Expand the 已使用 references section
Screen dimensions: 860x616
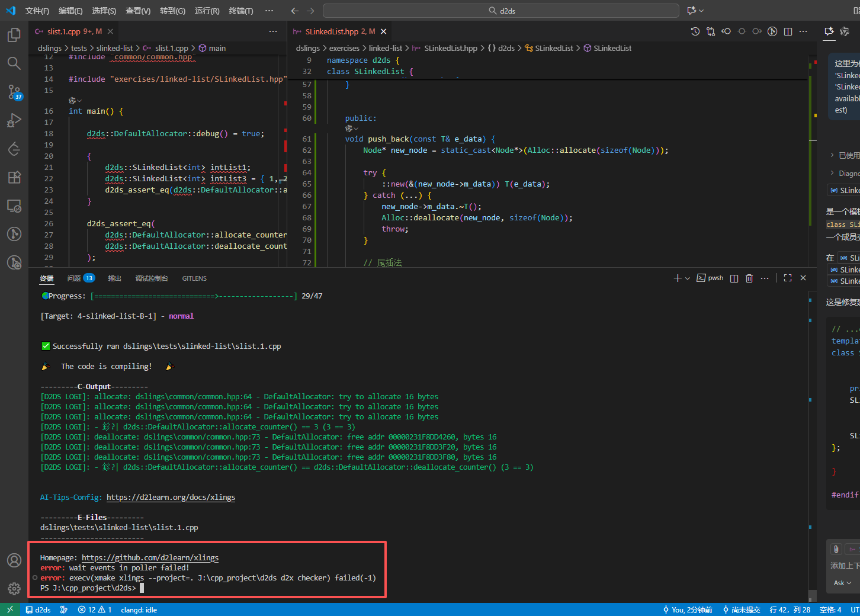(x=845, y=155)
